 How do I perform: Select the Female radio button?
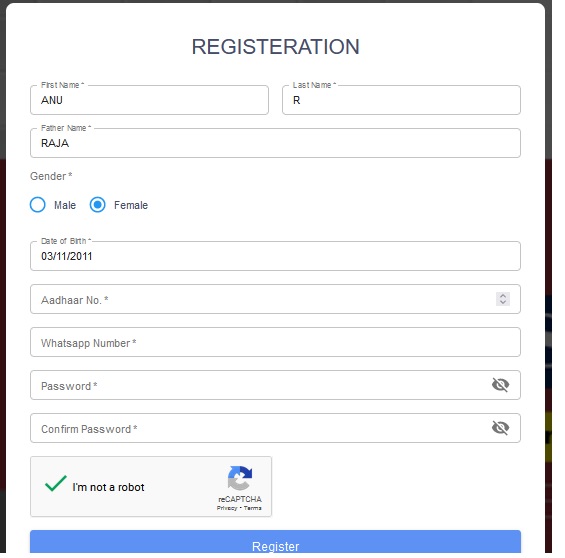[97, 205]
